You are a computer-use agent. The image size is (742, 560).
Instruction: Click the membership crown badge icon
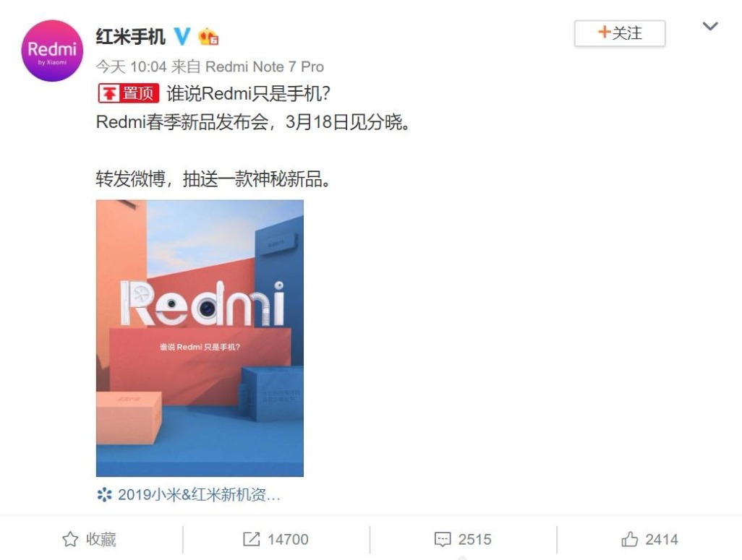(x=208, y=37)
